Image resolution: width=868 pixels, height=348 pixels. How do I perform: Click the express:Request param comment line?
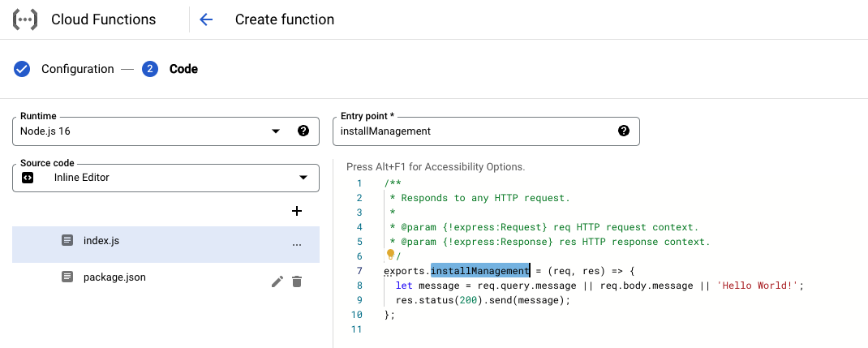click(x=544, y=227)
